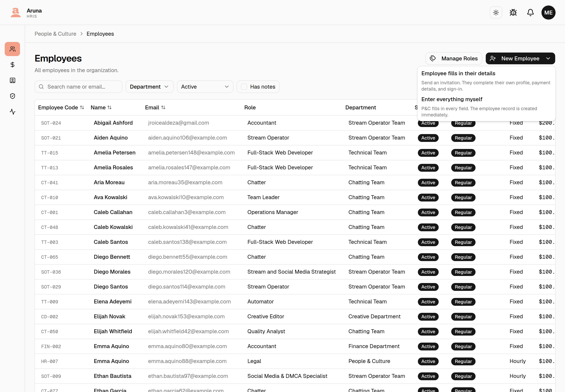Screen dimensions: 565x392
Task: Open Manage Roles
Action: (453, 58)
